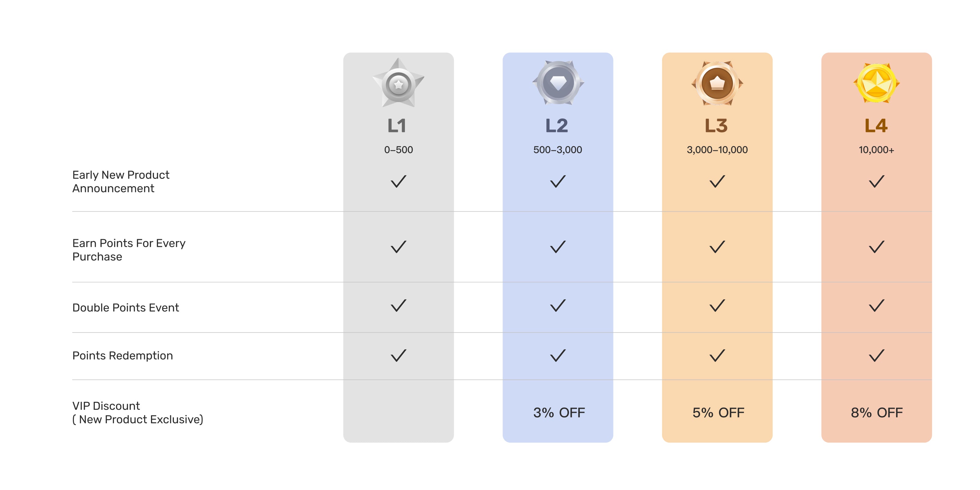
Task: Click the 3,000–10,000 points range text
Action: pyautogui.click(x=717, y=150)
